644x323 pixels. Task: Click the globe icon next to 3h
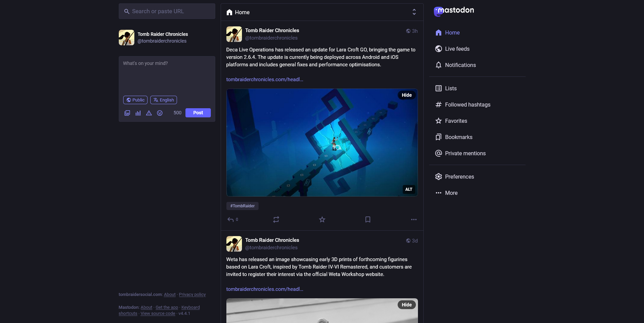point(408,31)
